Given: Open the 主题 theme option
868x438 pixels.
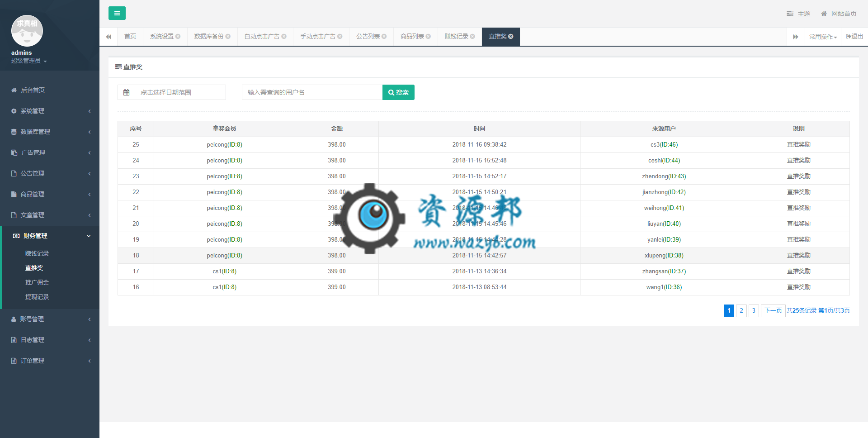Looking at the screenshot, I should point(798,14).
